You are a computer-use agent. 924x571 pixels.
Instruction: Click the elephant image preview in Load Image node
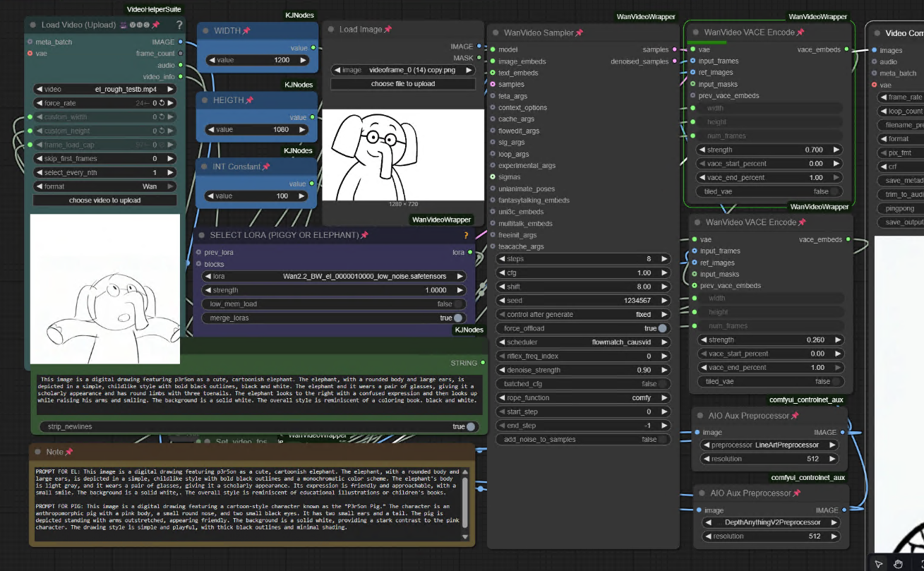(404, 155)
